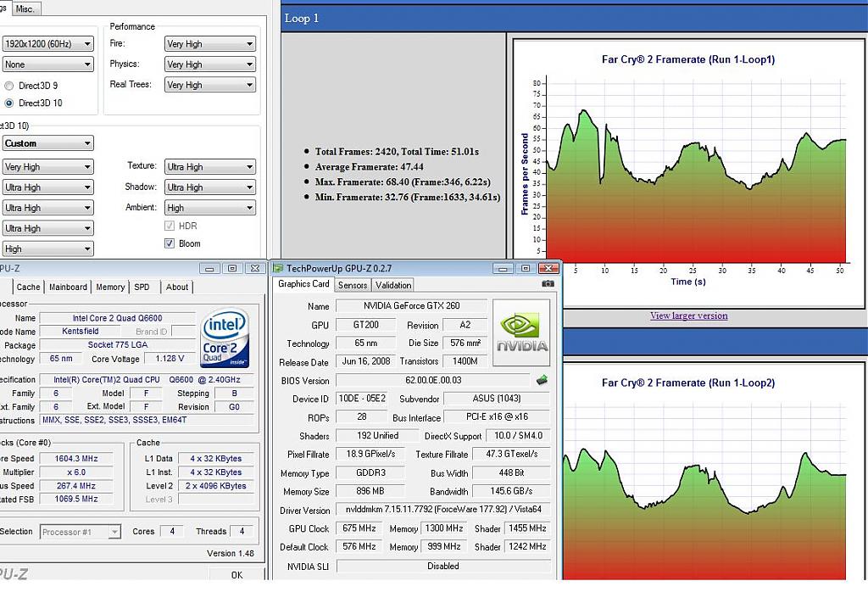Click the Driver Version field in GPU-Z
The height and width of the screenshot is (592, 868).
point(443,510)
